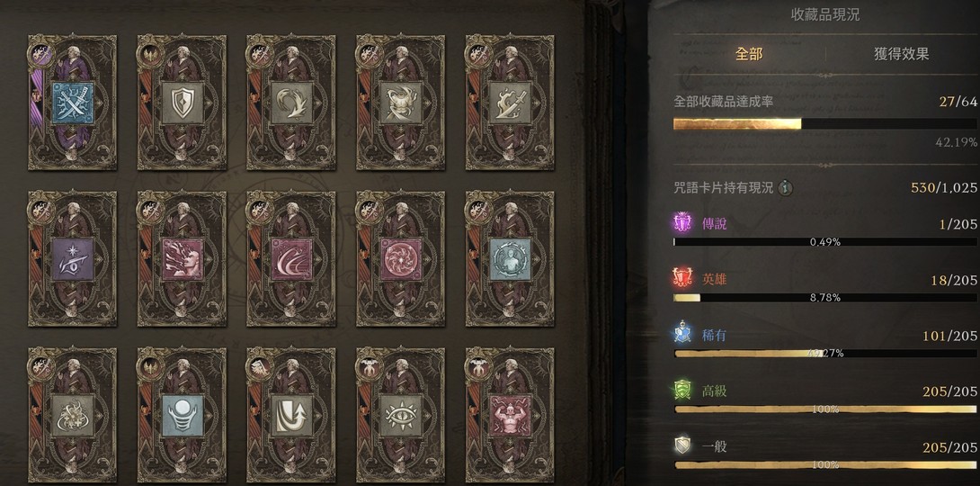Pick the teal chained figure card

tap(510, 258)
